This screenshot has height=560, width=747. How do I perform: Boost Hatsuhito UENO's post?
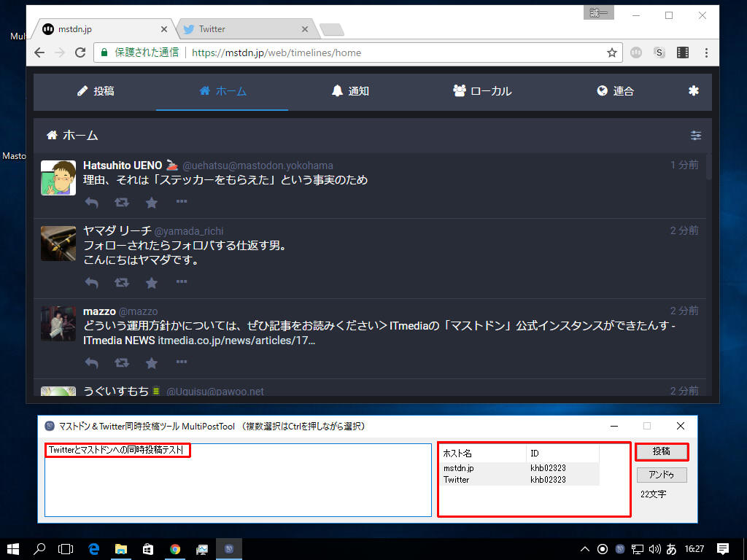[122, 203]
